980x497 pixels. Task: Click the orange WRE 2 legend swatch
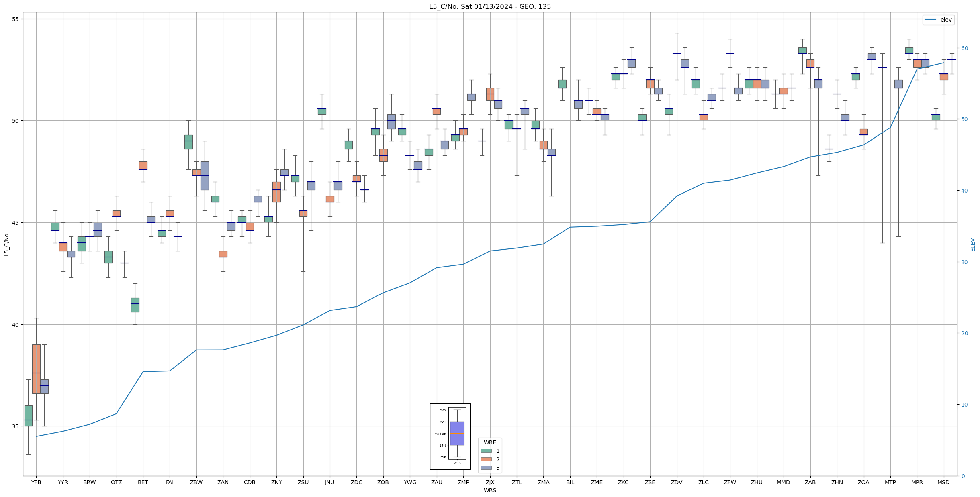coord(486,459)
